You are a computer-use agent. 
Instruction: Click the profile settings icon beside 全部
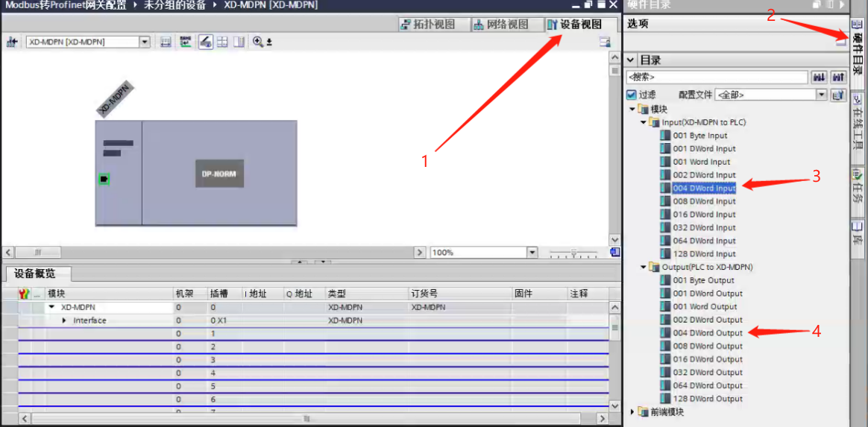[x=839, y=95]
